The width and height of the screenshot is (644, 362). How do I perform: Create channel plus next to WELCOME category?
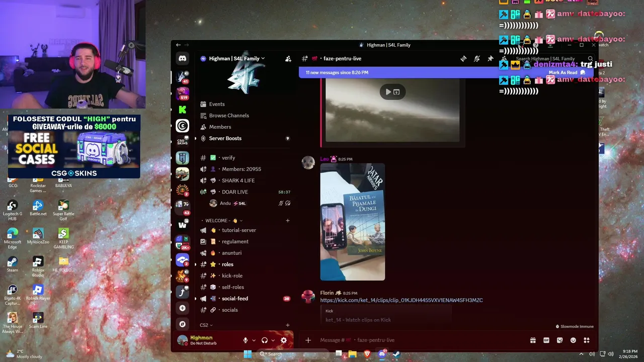coord(288,220)
